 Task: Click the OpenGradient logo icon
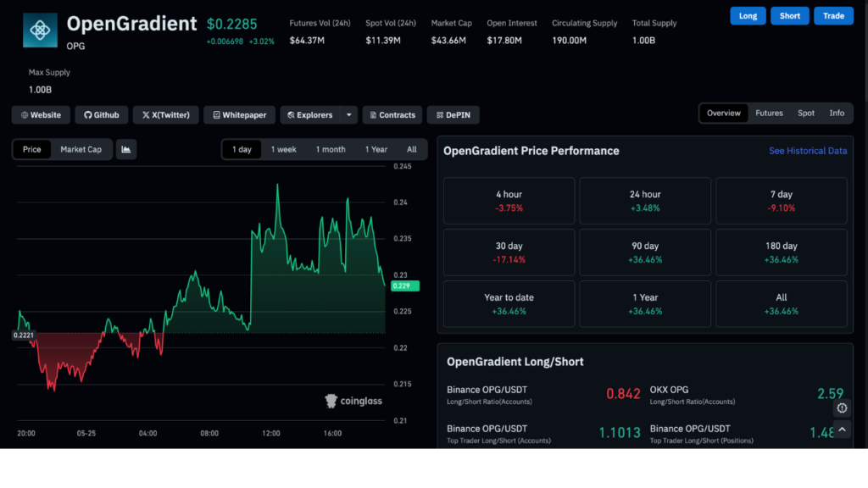[40, 30]
